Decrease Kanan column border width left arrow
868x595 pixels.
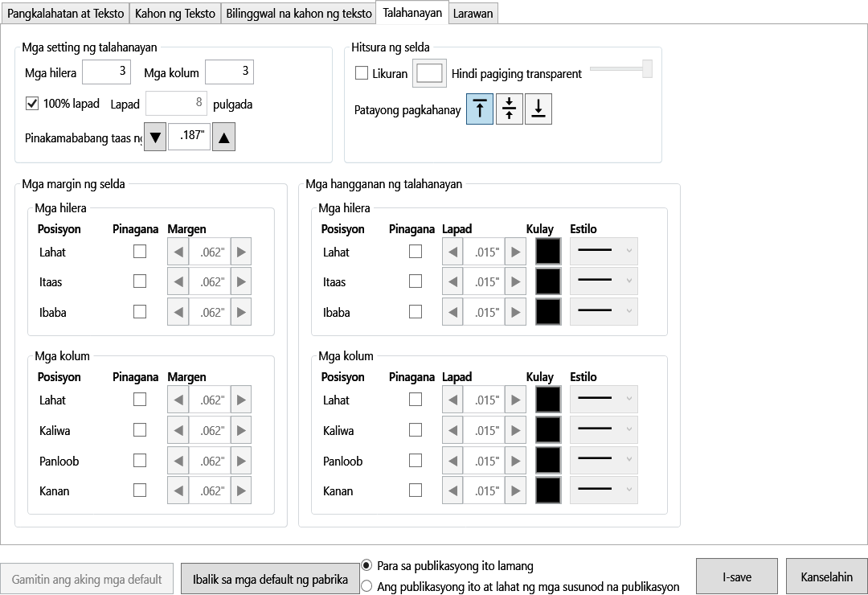[x=452, y=490]
